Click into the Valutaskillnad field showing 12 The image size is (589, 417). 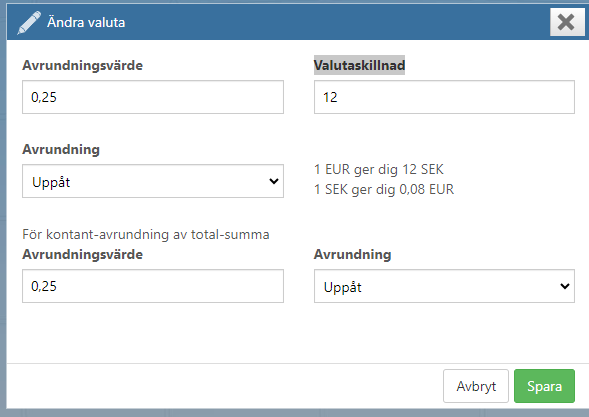point(444,97)
